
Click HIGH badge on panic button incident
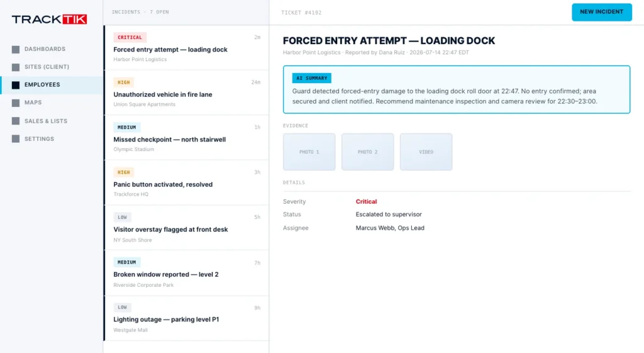point(124,172)
